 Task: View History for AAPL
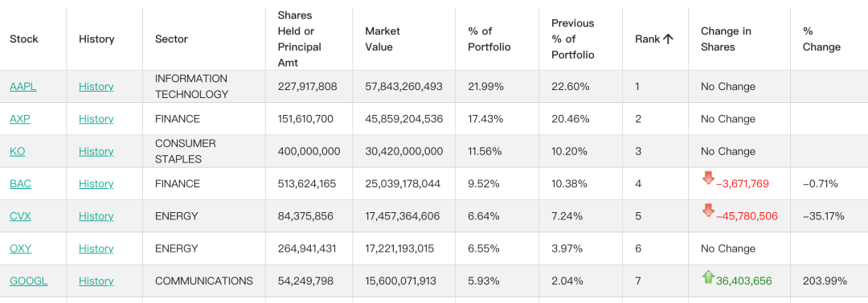point(96,87)
